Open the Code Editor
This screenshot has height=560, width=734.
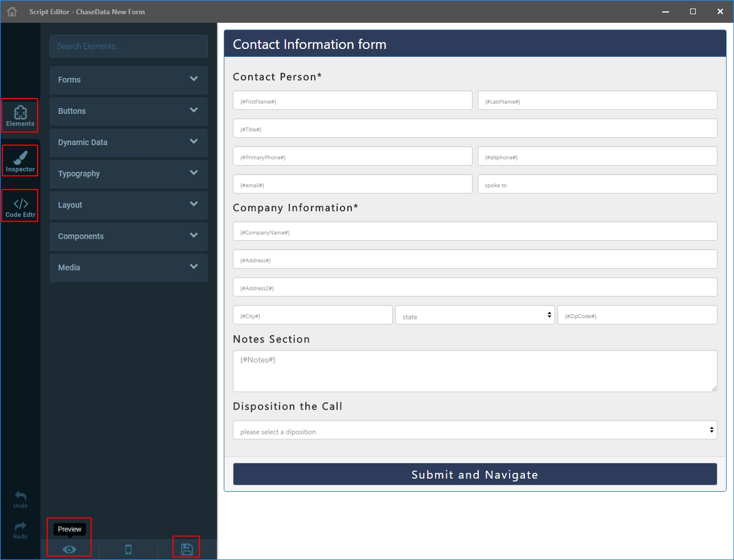pyautogui.click(x=19, y=205)
